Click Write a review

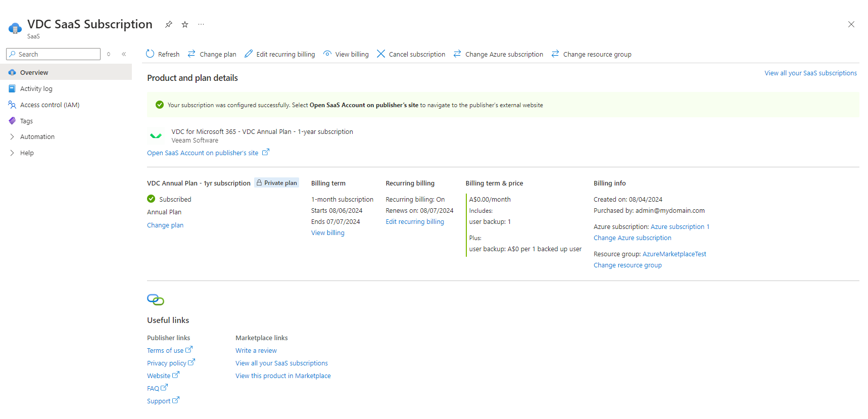256,351
